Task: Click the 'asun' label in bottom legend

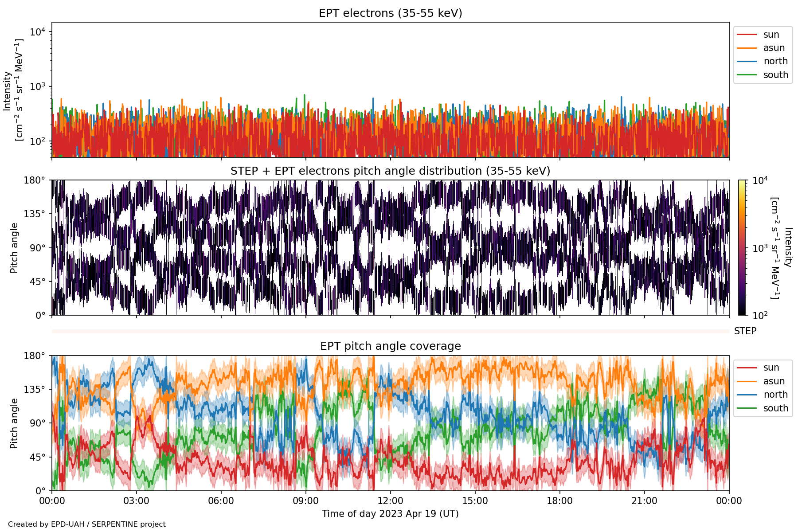Action: click(774, 381)
